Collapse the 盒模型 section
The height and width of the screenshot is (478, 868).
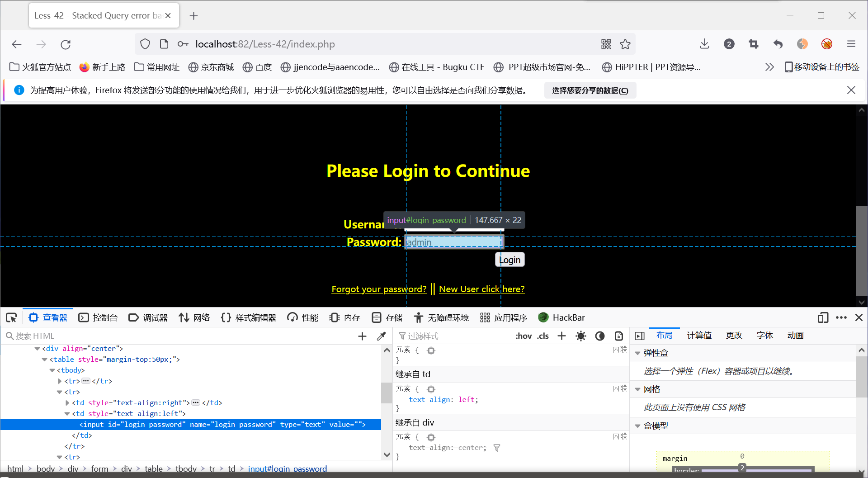coord(638,426)
